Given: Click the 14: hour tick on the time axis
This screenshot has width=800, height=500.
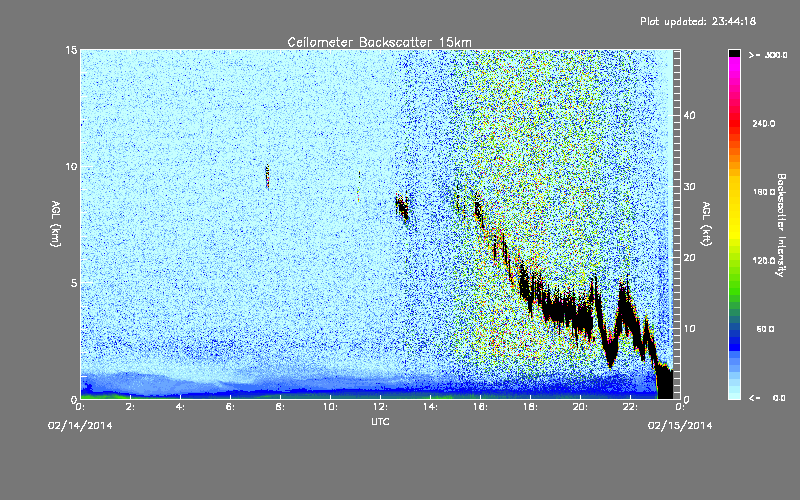Looking at the screenshot, I should click(x=430, y=407).
